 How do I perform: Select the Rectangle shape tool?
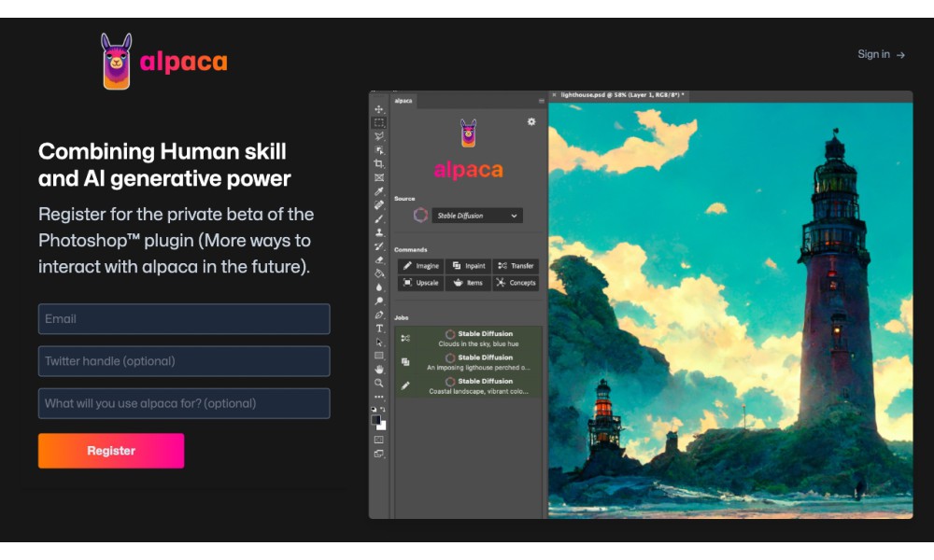(x=379, y=356)
